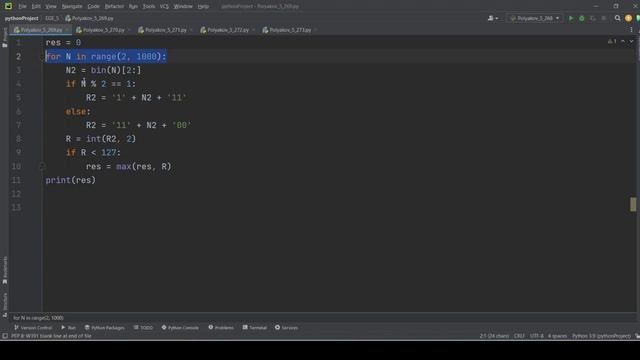Click line number 7 in gutter
Image resolution: width=640 pixels, height=360 pixels.
click(x=18, y=125)
